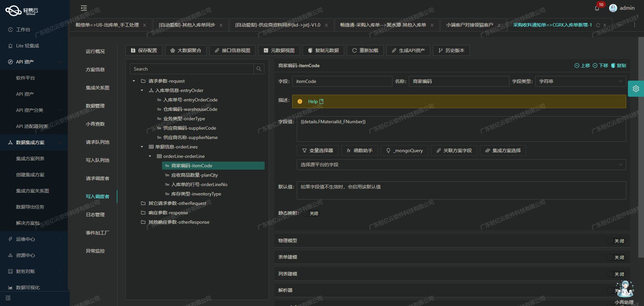Refresh the 采购收料通知单 tab with reload icon
This screenshot has height=306, width=644.
(598, 25)
